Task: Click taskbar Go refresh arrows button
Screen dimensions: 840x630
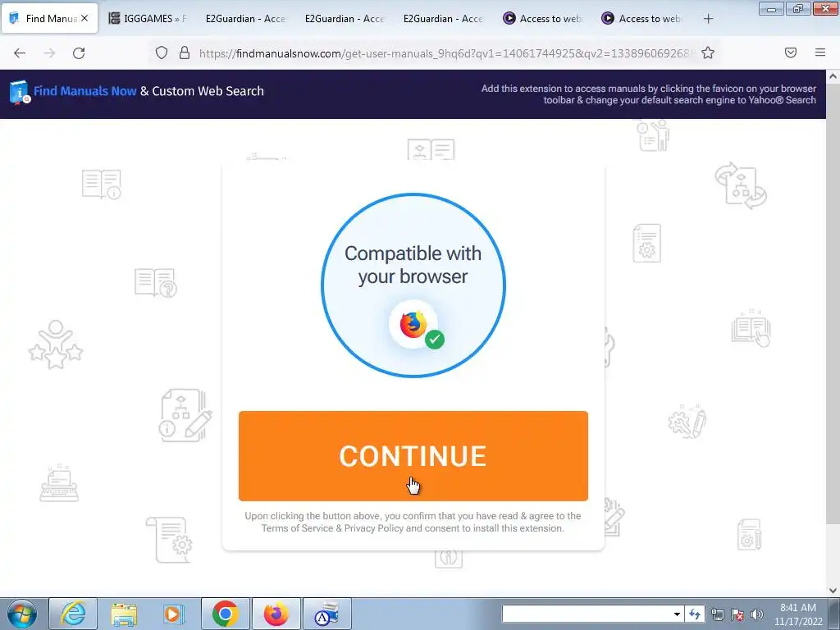Action: tap(695, 614)
